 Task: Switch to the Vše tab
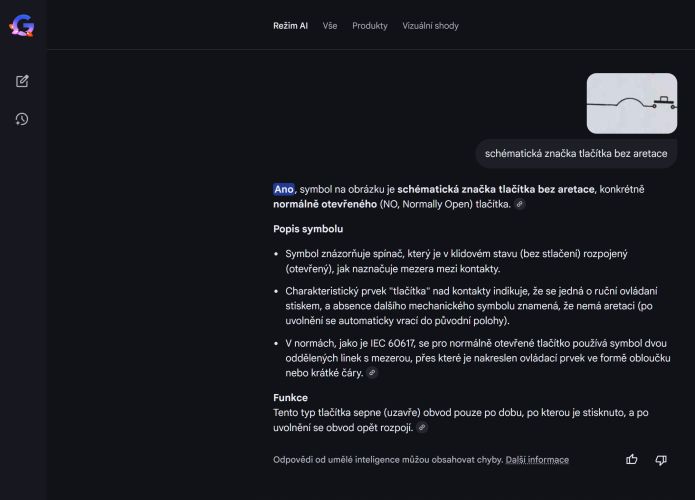point(330,25)
